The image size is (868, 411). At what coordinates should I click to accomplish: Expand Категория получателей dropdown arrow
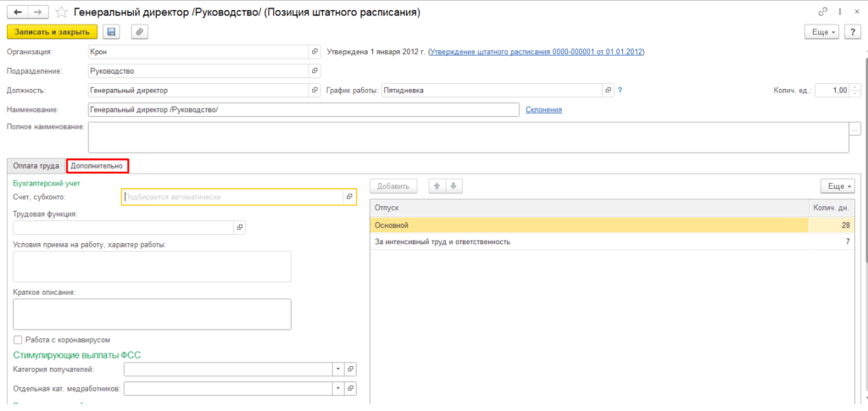(x=338, y=369)
